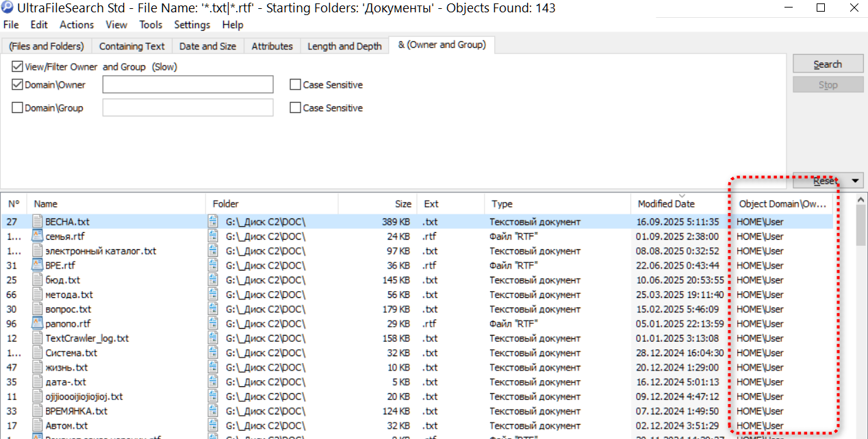Click the folder icon in the метода.txt row
Screen dimensions: 868x439
pyautogui.click(x=214, y=294)
